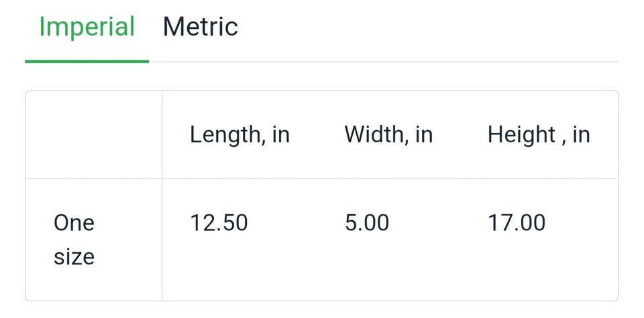The width and height of the screenshot is (644, 318).
Task: Switch to the Metric tab
Action: pyautogui.click(x=200, y=27)
